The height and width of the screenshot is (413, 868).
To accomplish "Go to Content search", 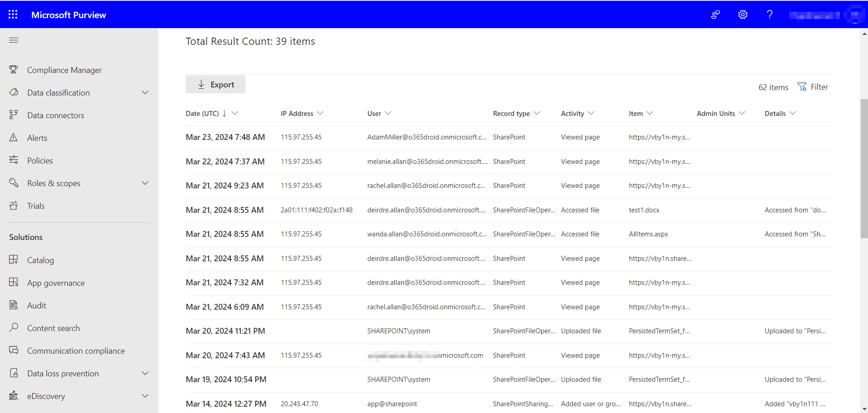I will 53,328.
